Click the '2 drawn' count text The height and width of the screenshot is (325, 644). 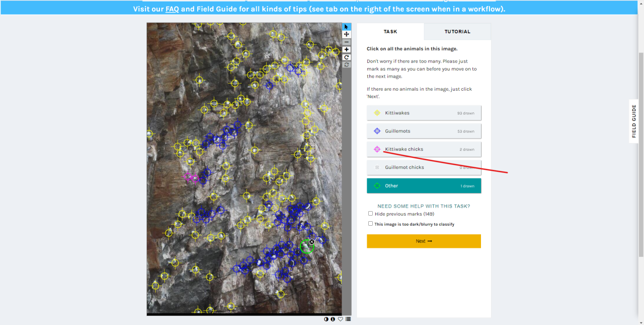pos(466,150)
